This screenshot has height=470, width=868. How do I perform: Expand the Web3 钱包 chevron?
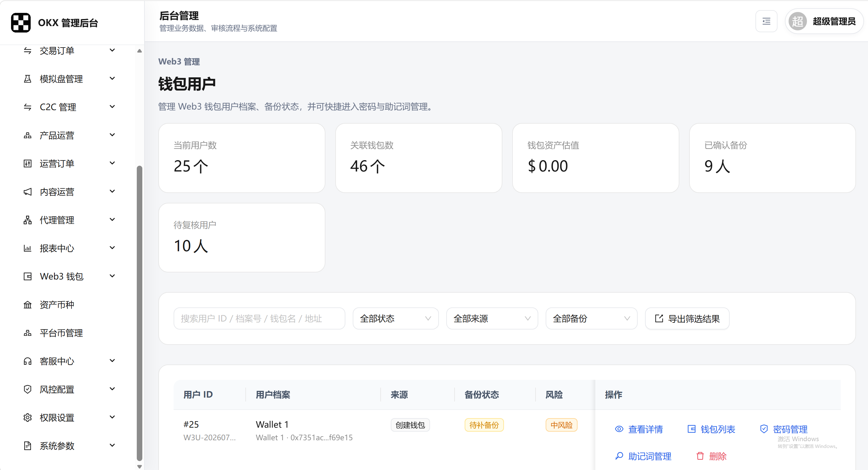tap(112, 276)
